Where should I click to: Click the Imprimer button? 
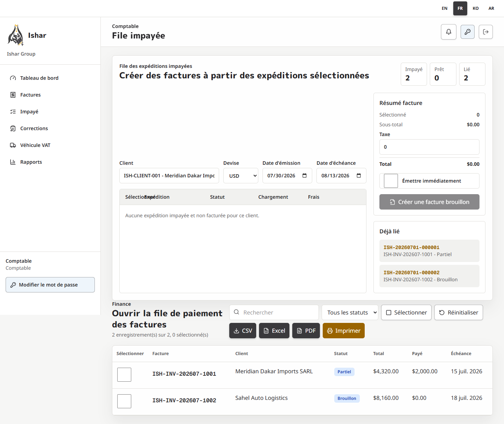point(344,331)
